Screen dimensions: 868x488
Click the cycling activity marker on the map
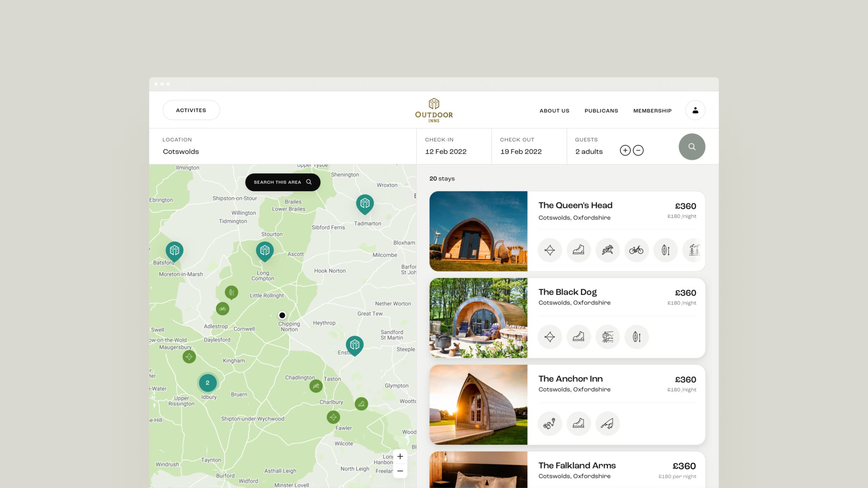tap(222, 309)
